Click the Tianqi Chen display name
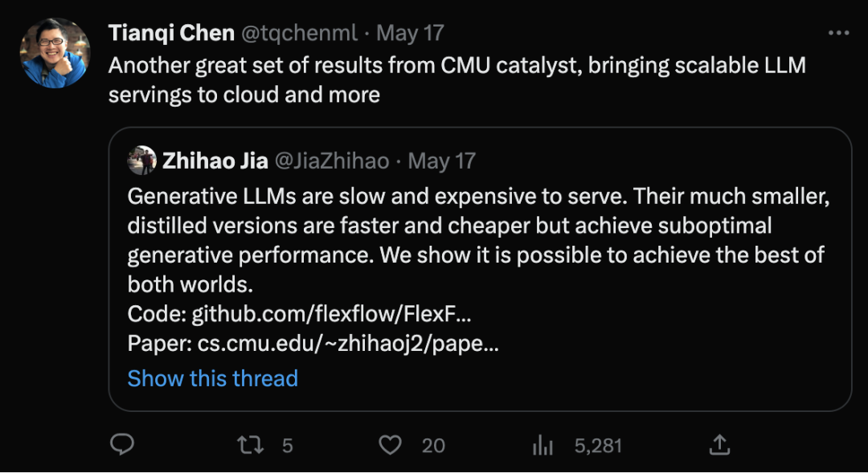This screenshot has width=868, height=473. pyautogui.click(x=171, y=33)
